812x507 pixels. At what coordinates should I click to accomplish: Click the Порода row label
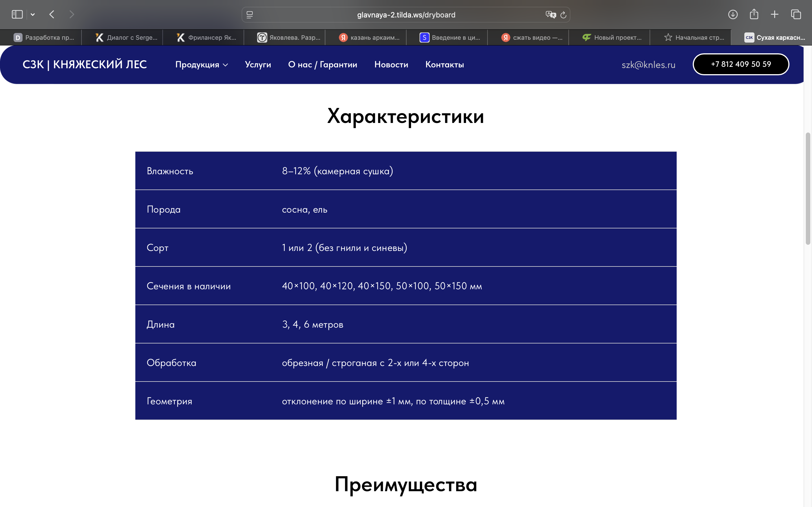(164, 210)
